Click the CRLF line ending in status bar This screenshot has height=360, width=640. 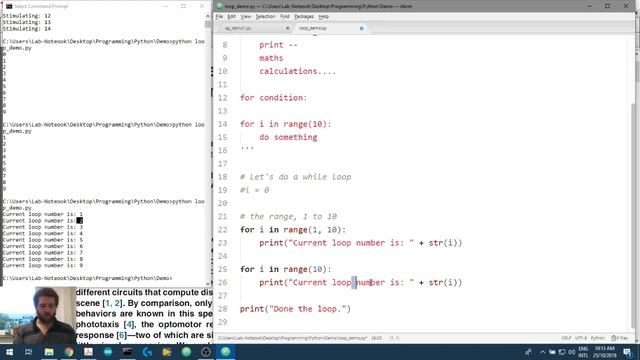(566, 338)
